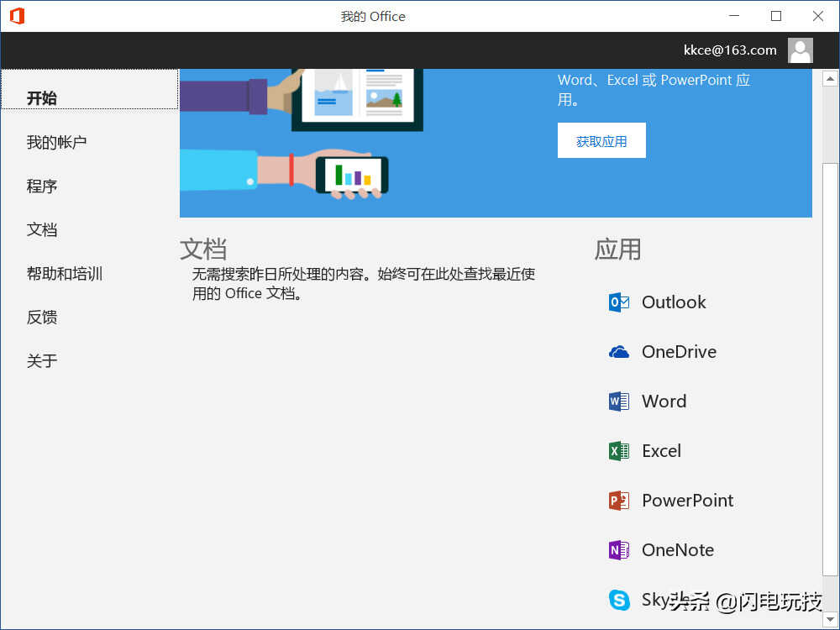Click the user avatar picture
This screenshot has height=630, width=840.
pos(800,50)
